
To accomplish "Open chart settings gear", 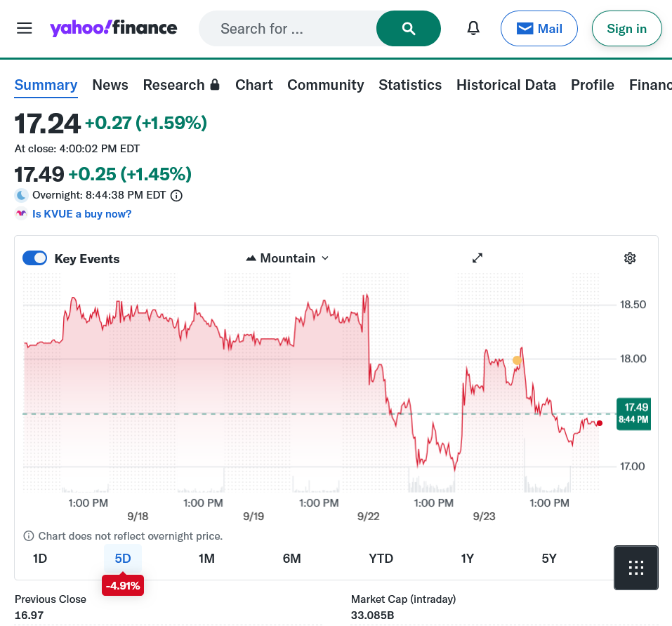I will (630, 258).
